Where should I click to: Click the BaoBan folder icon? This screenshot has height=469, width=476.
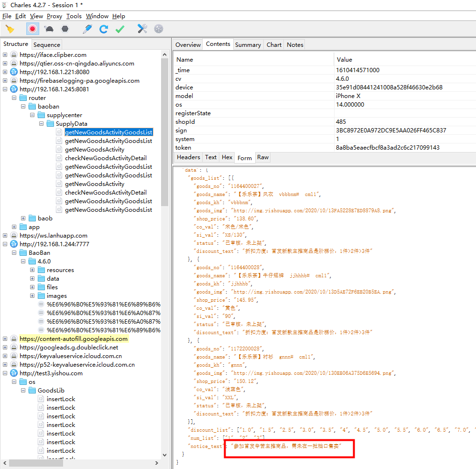coord(23,253)
